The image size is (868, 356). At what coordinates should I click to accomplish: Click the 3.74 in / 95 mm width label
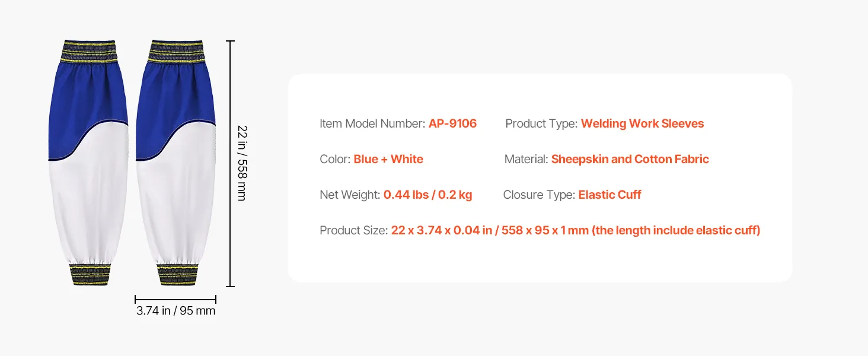click(x=175, y=310)
